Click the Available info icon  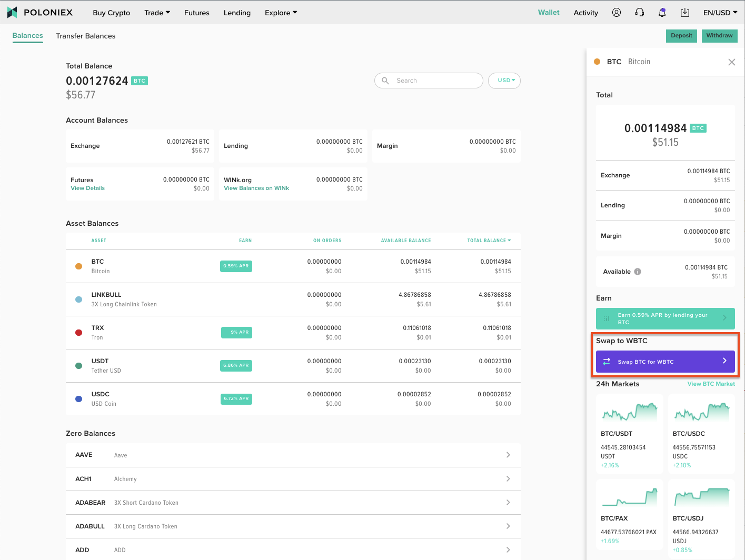coord(638,272)
